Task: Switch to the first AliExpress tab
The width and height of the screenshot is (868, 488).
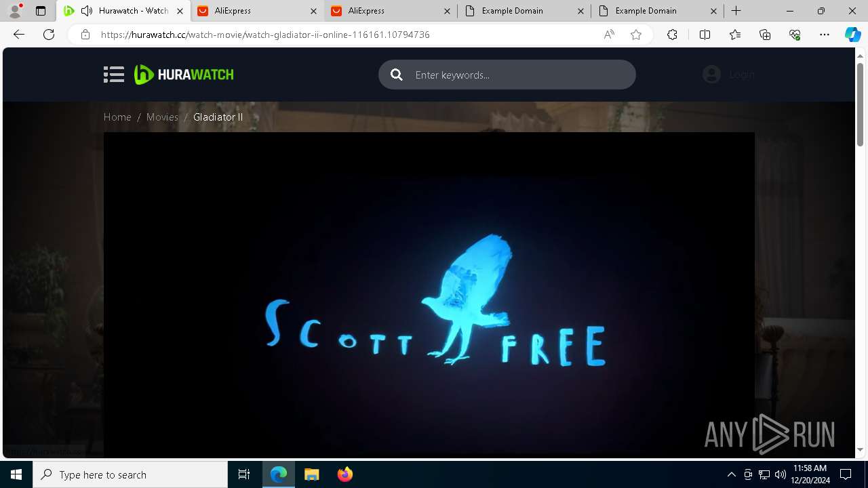Action: click(x=256, y=11)
